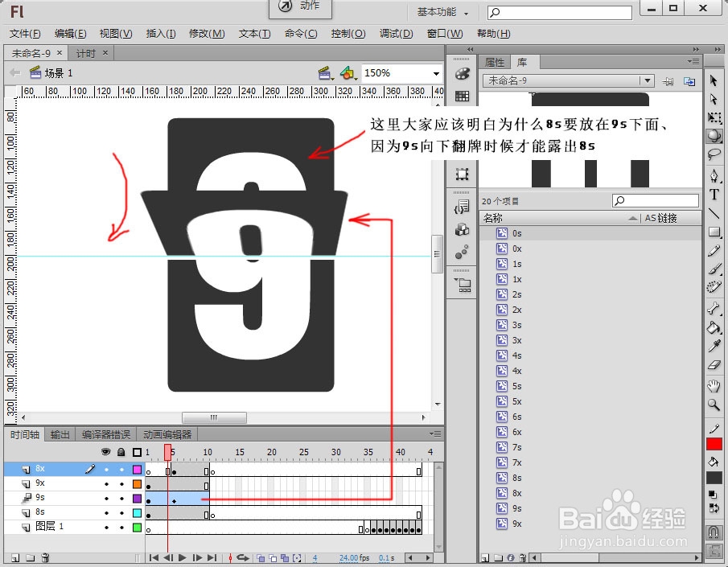Toggle Edit Multiple Frames
Screen dimensions: 728x567
[285, 557]
